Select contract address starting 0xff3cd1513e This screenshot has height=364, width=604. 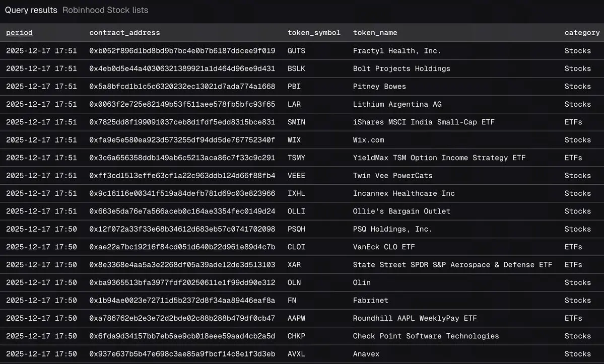tap(182, 176)
